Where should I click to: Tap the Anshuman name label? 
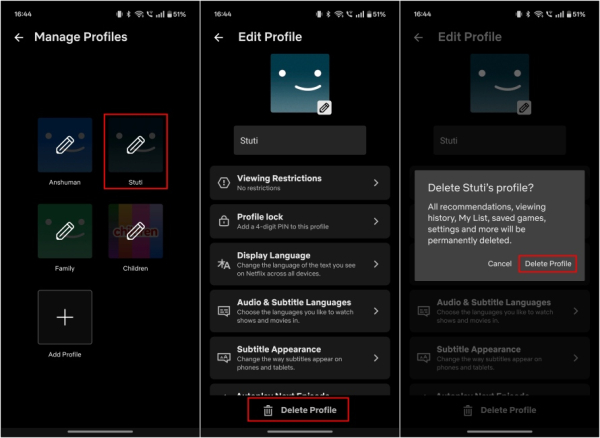tap(65, 182)
